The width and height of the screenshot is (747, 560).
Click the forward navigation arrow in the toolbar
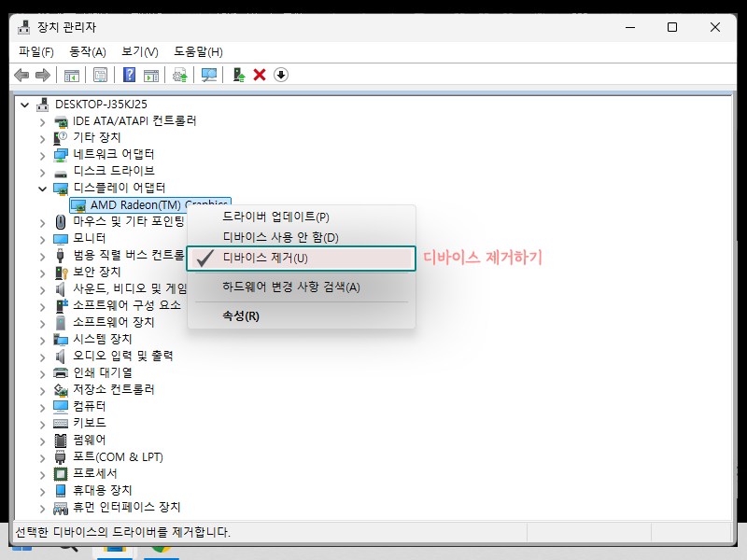click(x=43, y=75)
